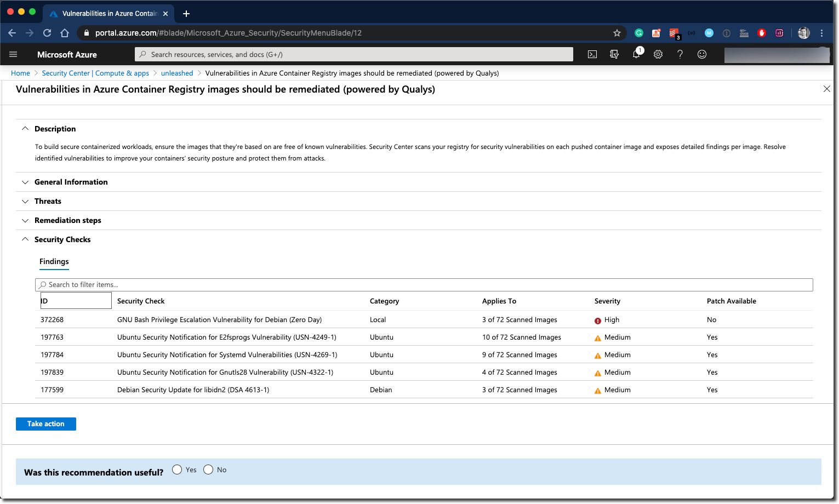Open the Todoist extension with 3 tasks

[674, 33]
